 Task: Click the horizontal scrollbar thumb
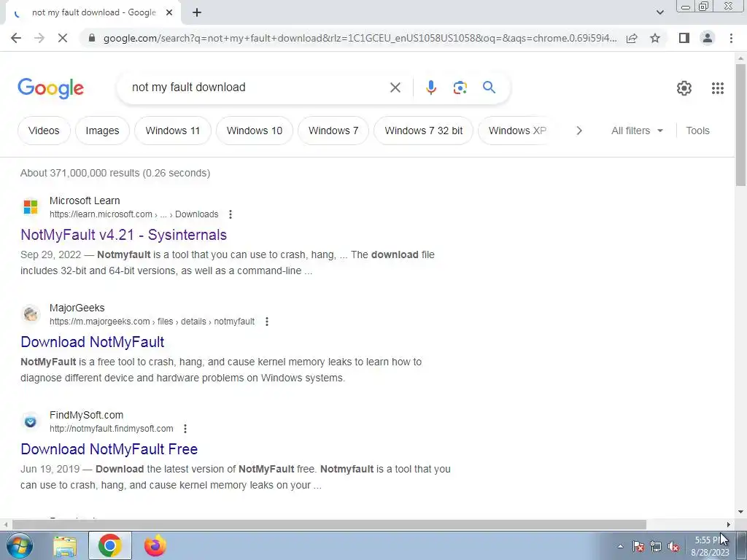(x=329, y=524)
